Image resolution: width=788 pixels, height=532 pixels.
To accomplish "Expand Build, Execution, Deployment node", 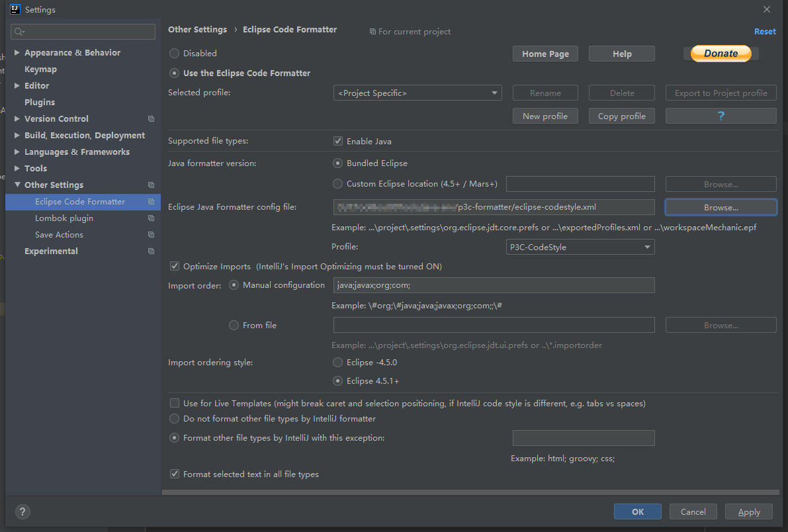I will tap(17, 135).
